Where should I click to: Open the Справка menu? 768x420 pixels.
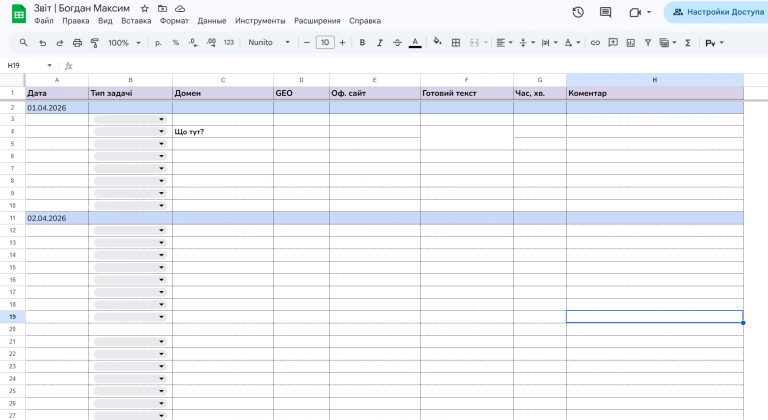(x=365, y=21)
